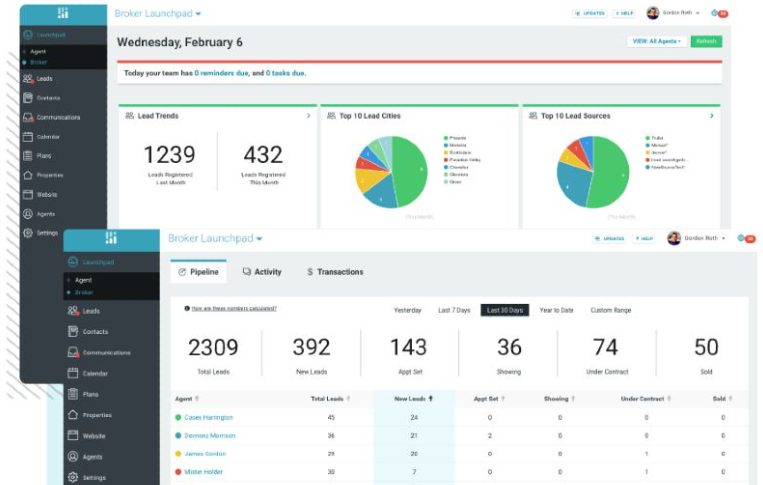
Task: Open the 0 reminders due link
Action: click(x=221, y=73)
